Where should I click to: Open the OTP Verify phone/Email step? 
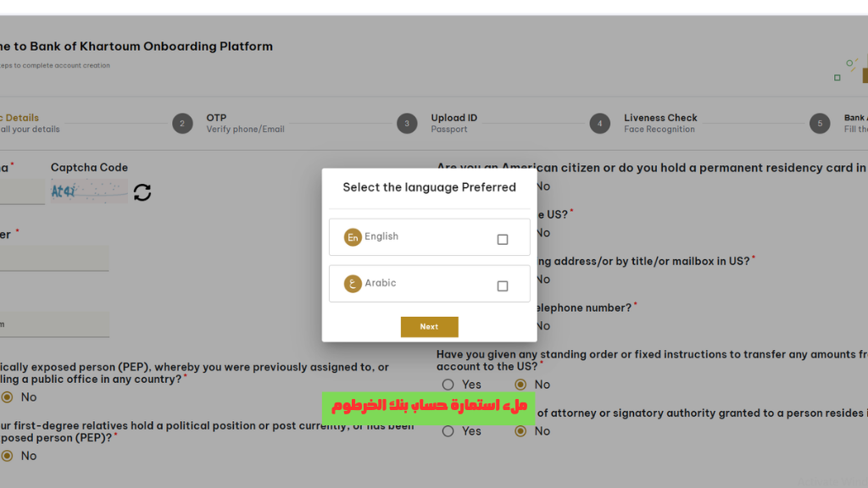[245, 124]
